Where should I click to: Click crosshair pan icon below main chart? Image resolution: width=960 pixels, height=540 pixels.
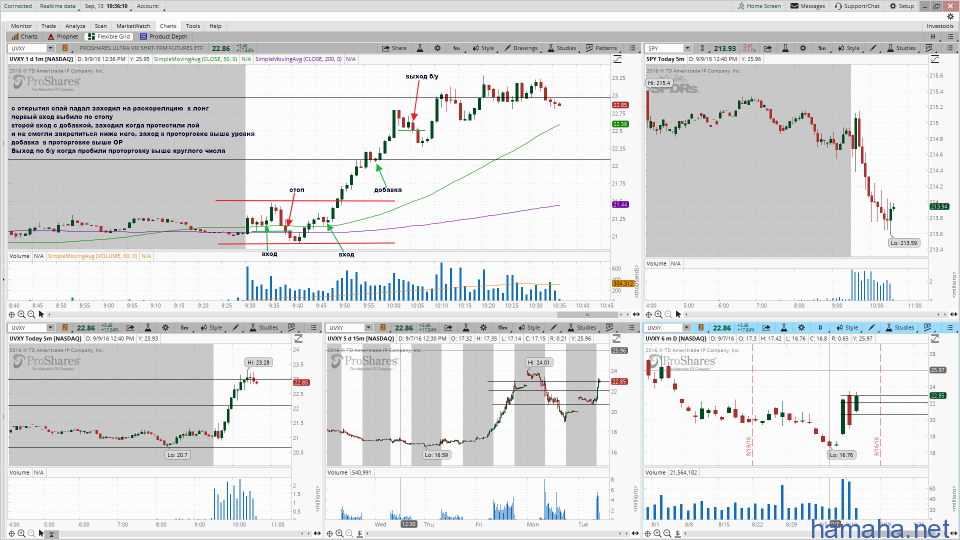click(12, 314)
